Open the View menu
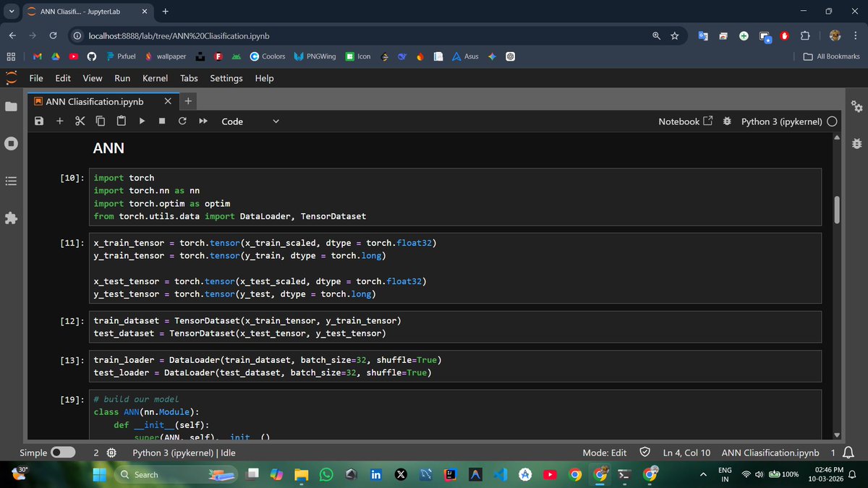Viewport: 868px width, 488px height. point(93,78)
